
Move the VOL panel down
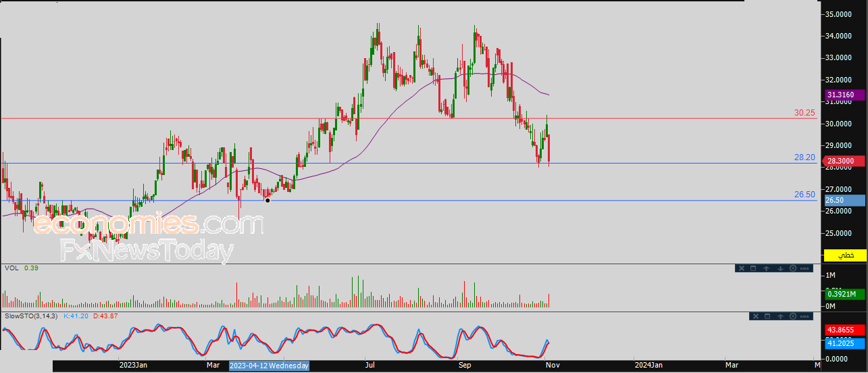[x=780, y=268]
